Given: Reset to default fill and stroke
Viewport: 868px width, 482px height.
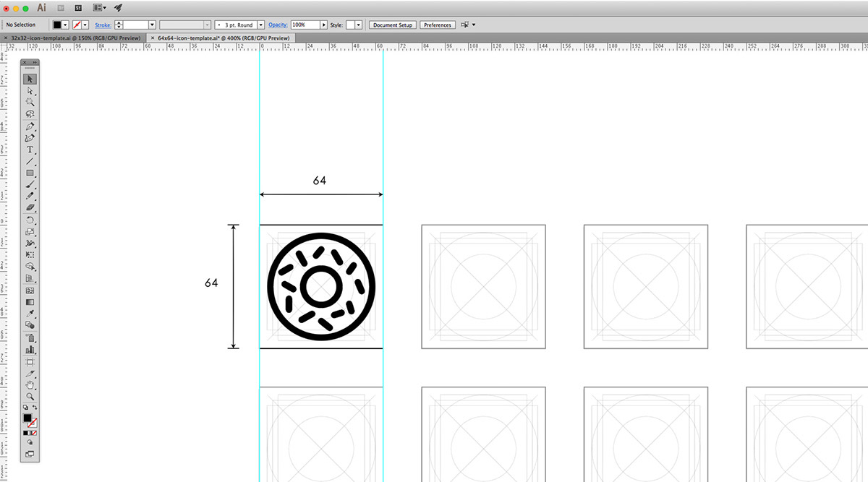Looking at the screenshot, I should tap(25, 408).
